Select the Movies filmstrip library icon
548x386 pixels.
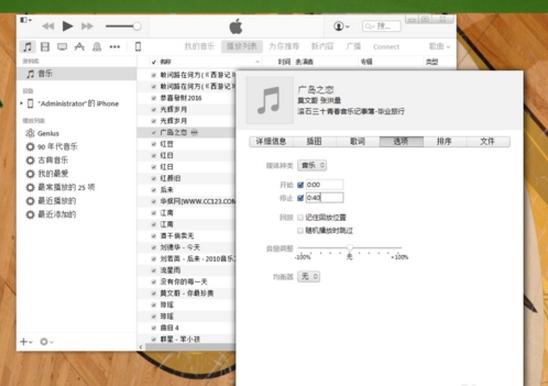click(45, 47)
